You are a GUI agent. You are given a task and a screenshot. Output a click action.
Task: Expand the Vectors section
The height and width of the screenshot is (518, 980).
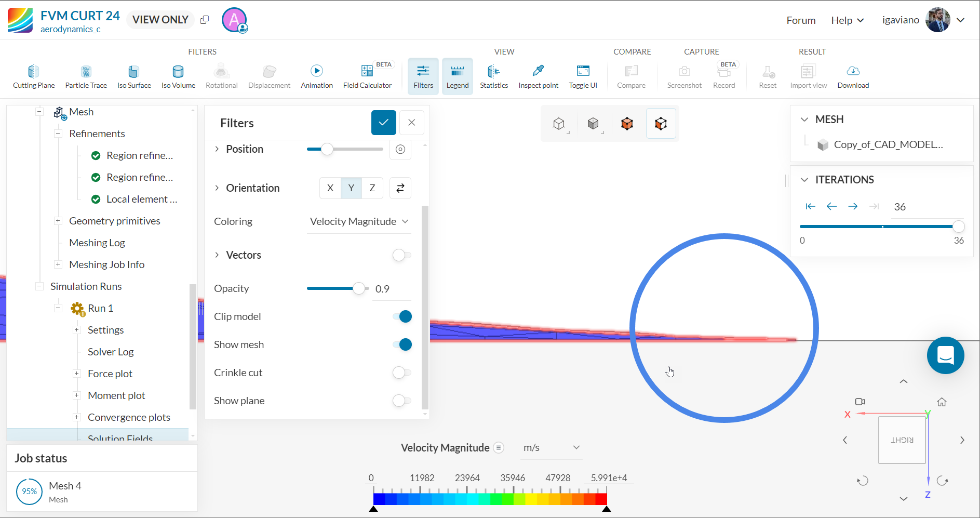tap(217, 255)
